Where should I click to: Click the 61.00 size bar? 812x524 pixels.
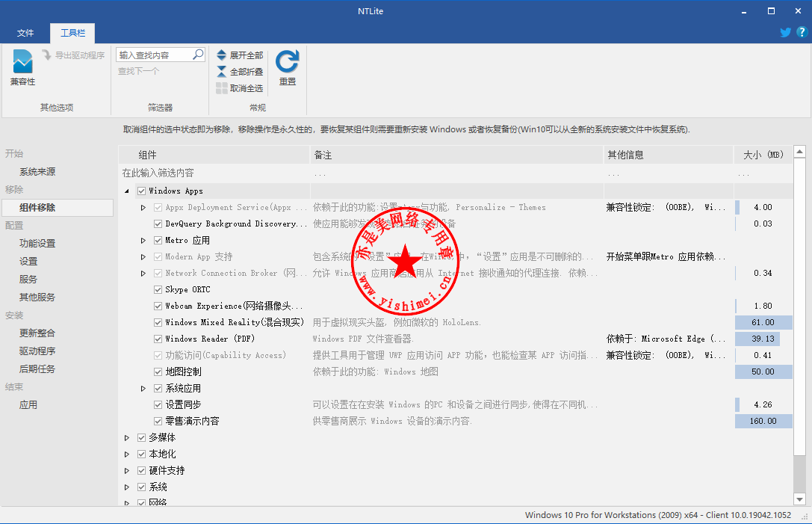(x=763, y=322)
